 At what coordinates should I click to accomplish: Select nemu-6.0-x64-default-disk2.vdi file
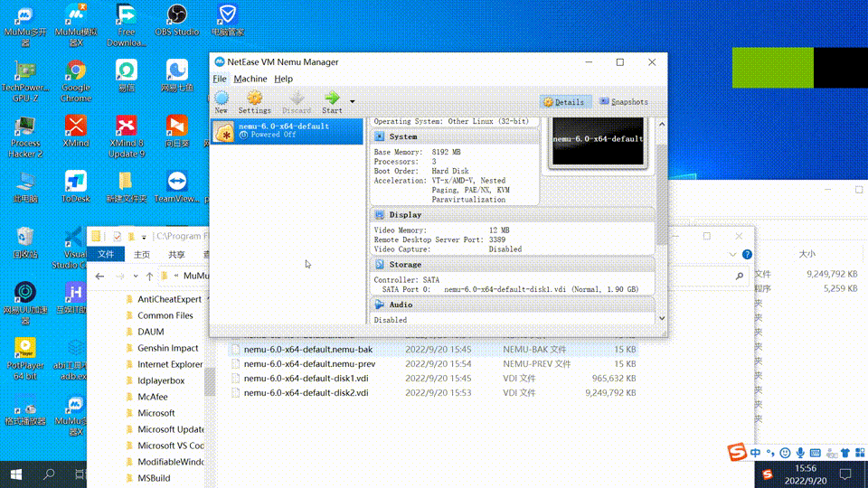(x=433, y=393)
